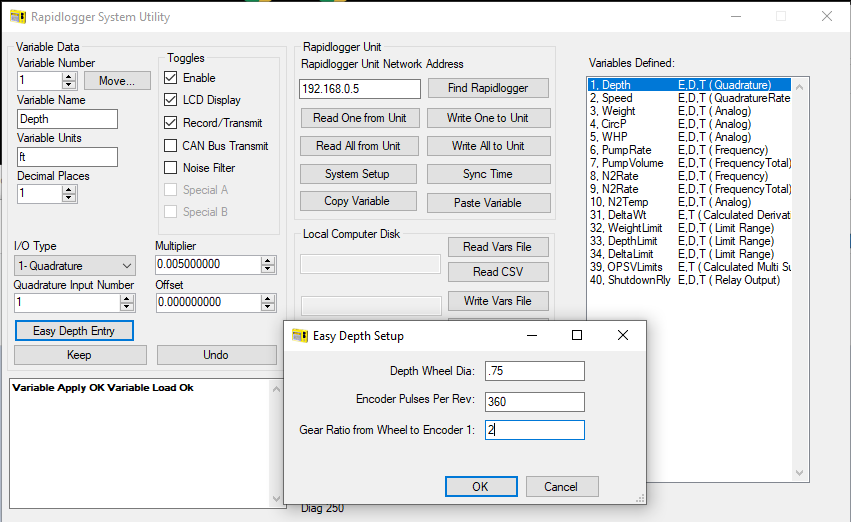Uncheck the Record/Transmit checkbox
The image size is (851, 522).
[x=170, y=123]
